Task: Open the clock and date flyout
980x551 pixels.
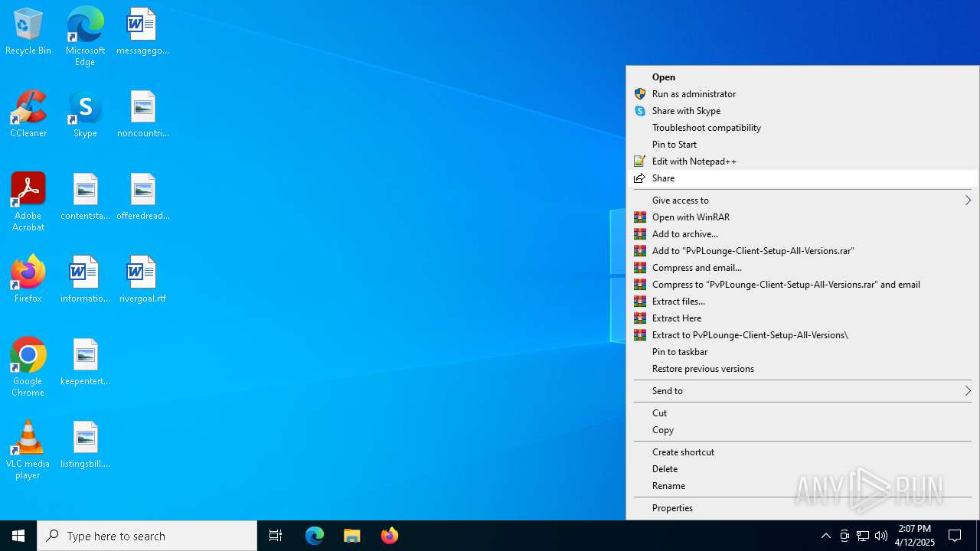Action: (x=915, y=536)
